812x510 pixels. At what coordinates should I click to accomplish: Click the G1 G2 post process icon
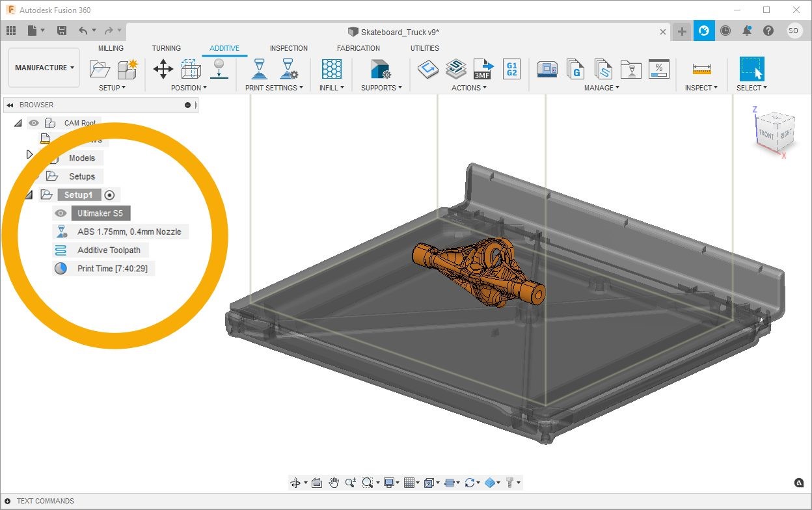coord(511,69)
